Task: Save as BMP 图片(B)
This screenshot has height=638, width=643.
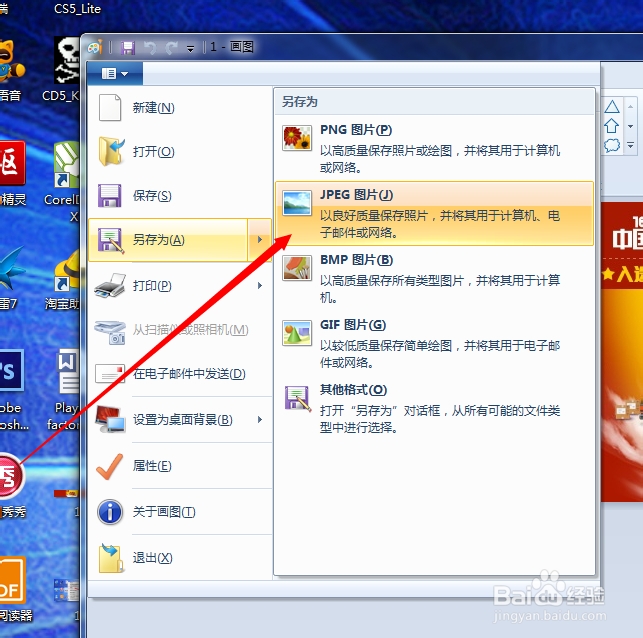Action: (x=434, y=278)
